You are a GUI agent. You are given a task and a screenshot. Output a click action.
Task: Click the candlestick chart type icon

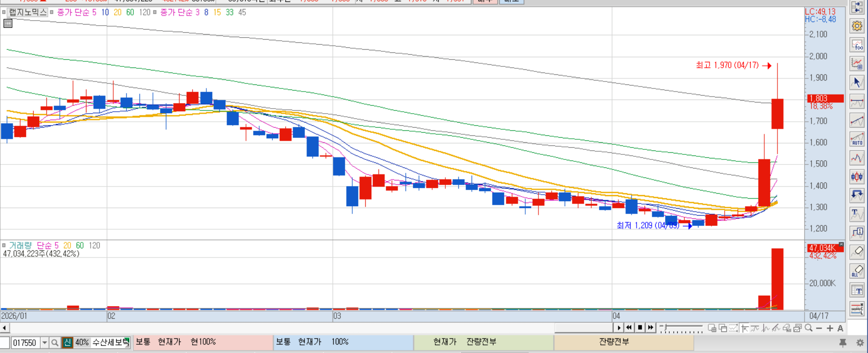[857, 176]
